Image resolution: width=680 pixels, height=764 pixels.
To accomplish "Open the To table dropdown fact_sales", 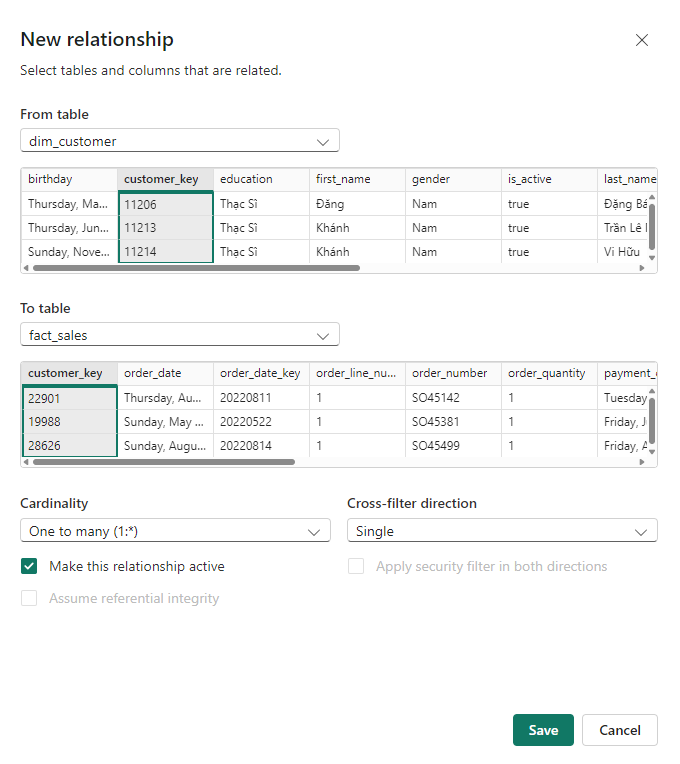I will 180,335.
